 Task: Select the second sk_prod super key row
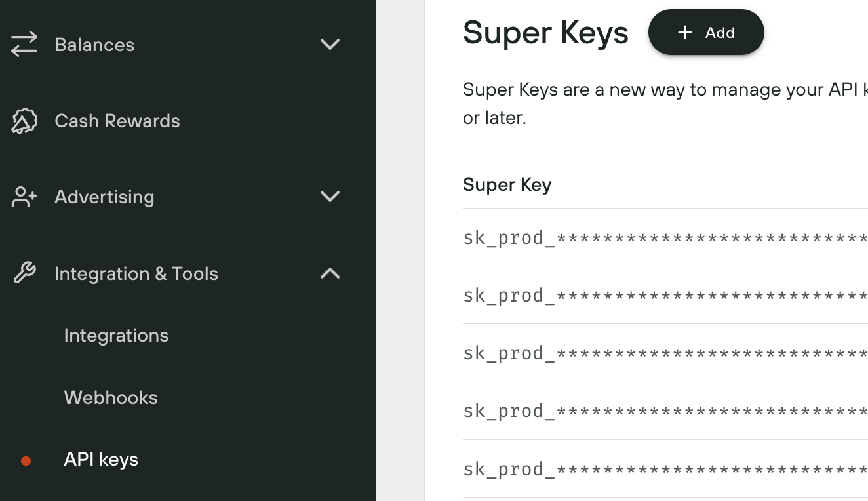[x=665, y=295]
